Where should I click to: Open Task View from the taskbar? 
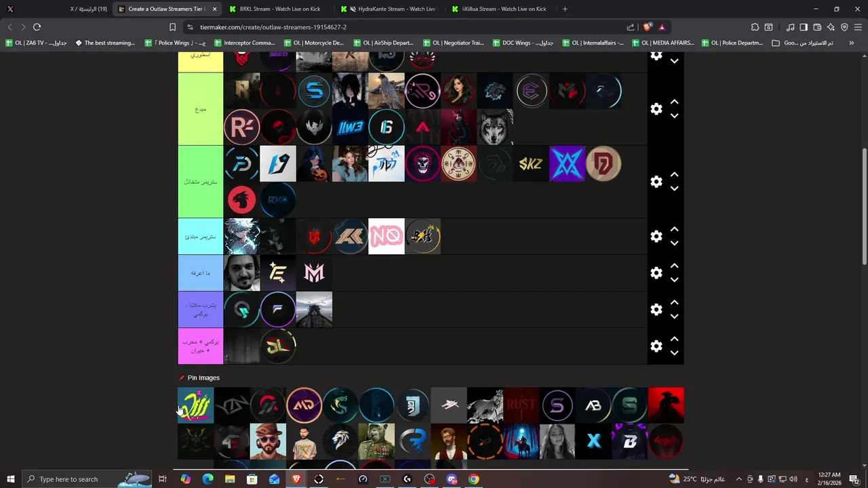163,479
